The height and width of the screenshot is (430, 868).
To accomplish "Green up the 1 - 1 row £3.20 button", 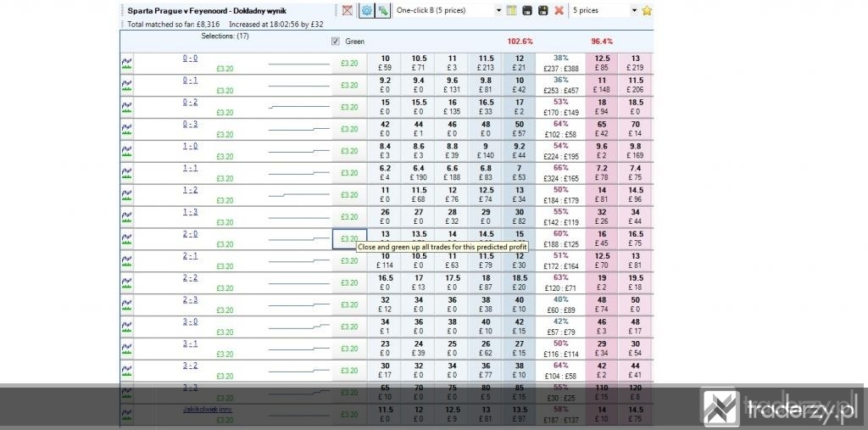I will (x=349, y=173).
